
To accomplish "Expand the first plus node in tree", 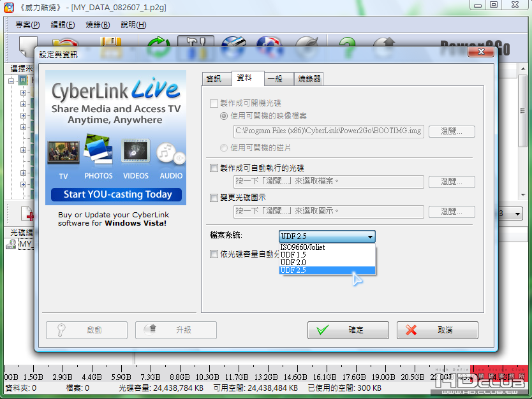I will (x=23, y=92).
